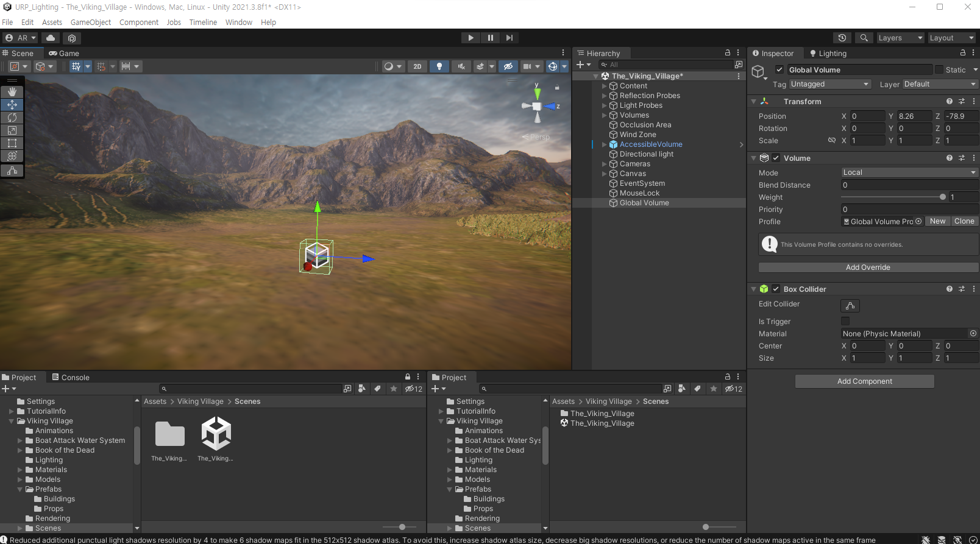Disable the Box Collider checkbox
This screenshot has width=980, height=544.
point(776,289)
